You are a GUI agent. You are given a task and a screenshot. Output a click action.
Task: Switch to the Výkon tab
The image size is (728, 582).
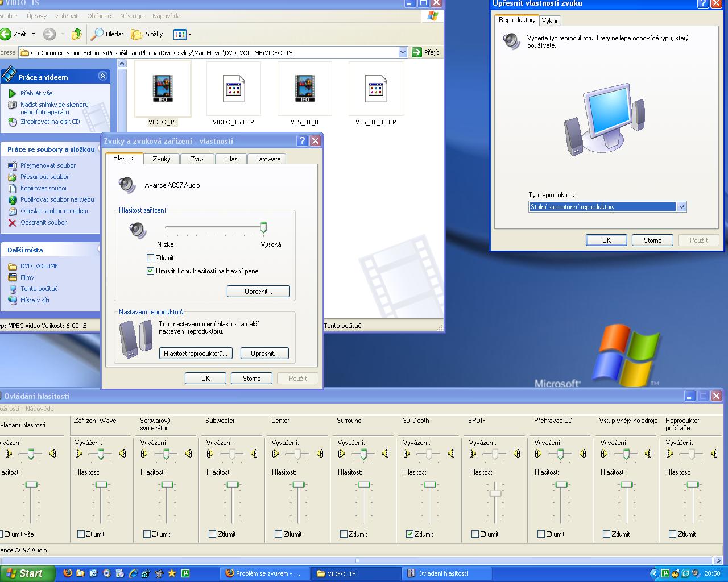(550, 21)
